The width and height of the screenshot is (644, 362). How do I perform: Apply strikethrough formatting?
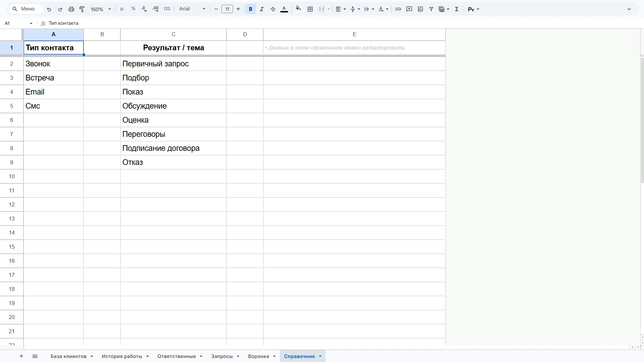click(x=273, y=9)
